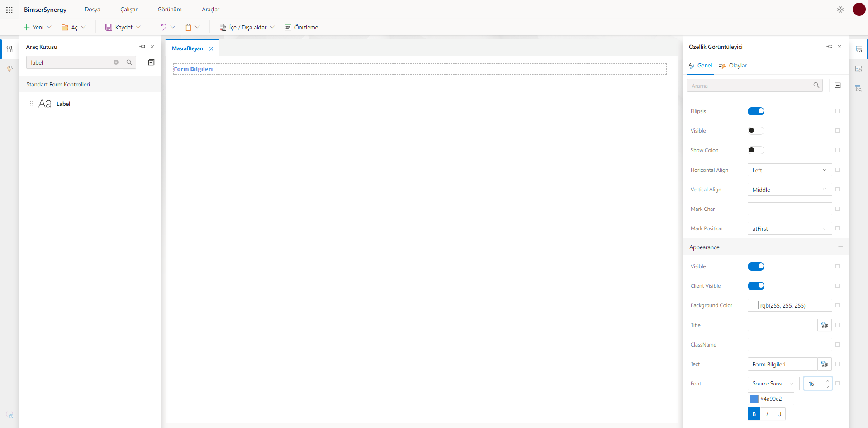868x428 pixels.
Task: Click the undo arrow icon
Action: [163, 27]
